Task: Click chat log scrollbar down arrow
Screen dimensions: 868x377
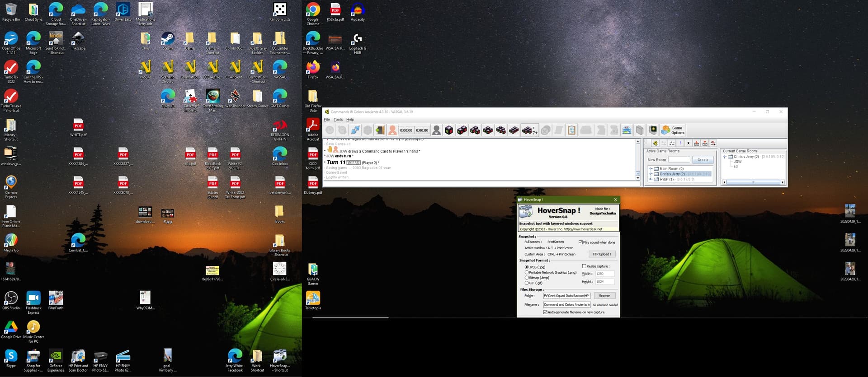Action: (x=638, y=178)
